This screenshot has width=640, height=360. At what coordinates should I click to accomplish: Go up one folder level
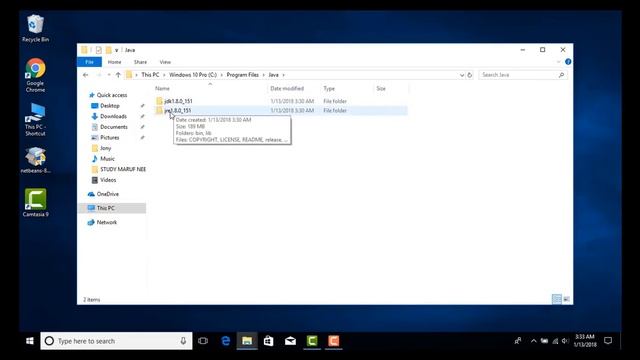(118, 75)
